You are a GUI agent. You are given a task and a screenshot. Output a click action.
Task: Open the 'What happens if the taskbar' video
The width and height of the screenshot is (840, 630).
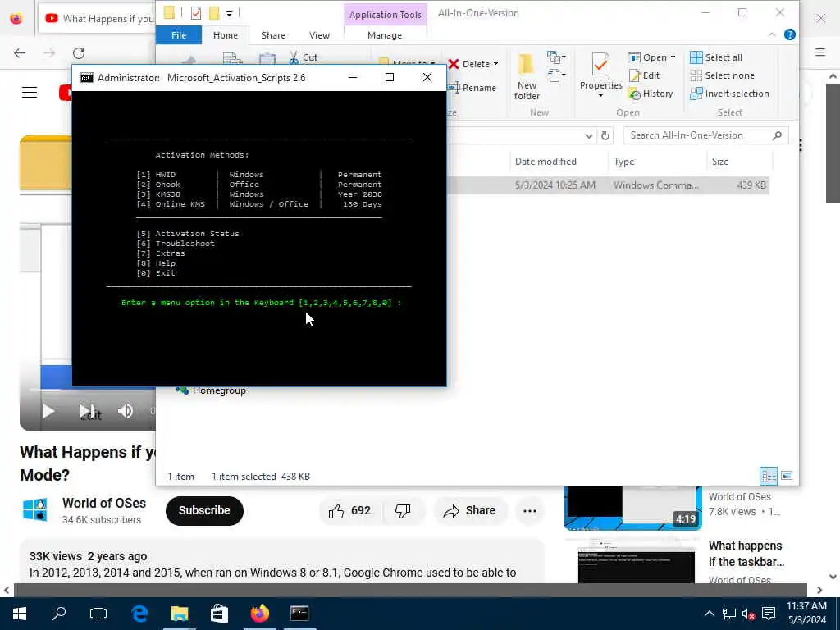pyautogui.click(x=746, y=554)
